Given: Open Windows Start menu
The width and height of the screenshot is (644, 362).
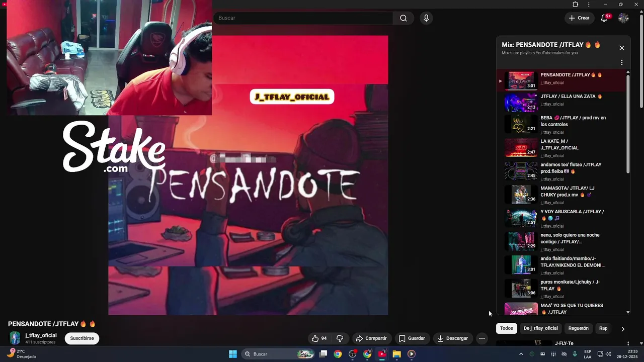Looking at the screenshot, I should click(233, 354).
